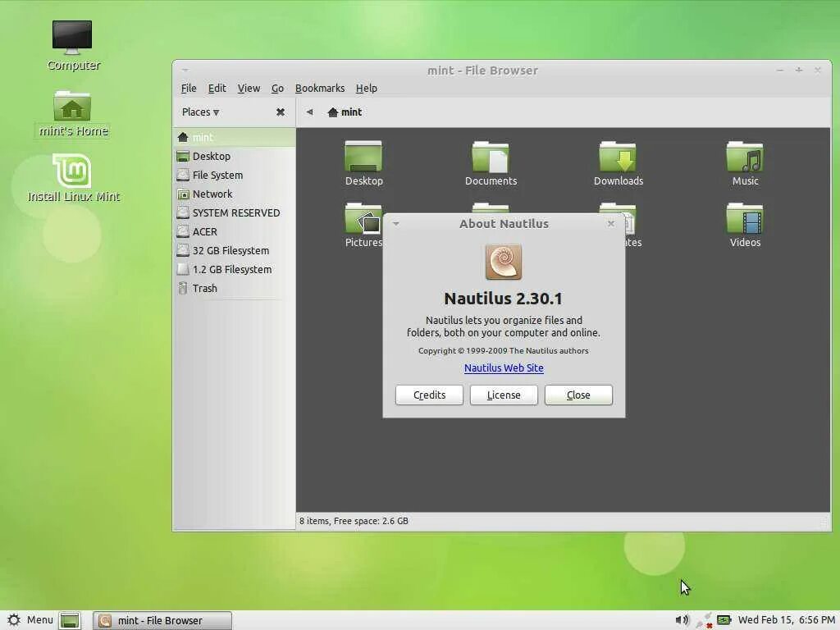Select File System in Places sidebar
This screenshot has width=840, height=630.
pos(234,176)
